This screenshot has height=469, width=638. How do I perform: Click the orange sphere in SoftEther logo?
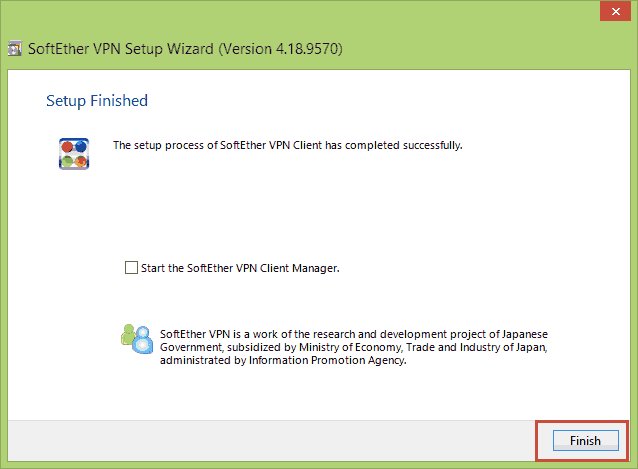tap(81, 161)
